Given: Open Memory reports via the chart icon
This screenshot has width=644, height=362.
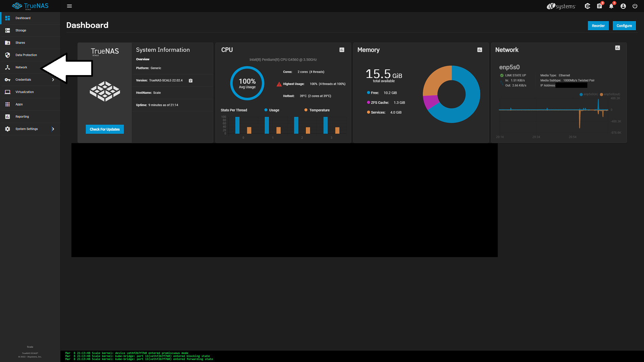Looking at the screenshot, I should [480, 50].
